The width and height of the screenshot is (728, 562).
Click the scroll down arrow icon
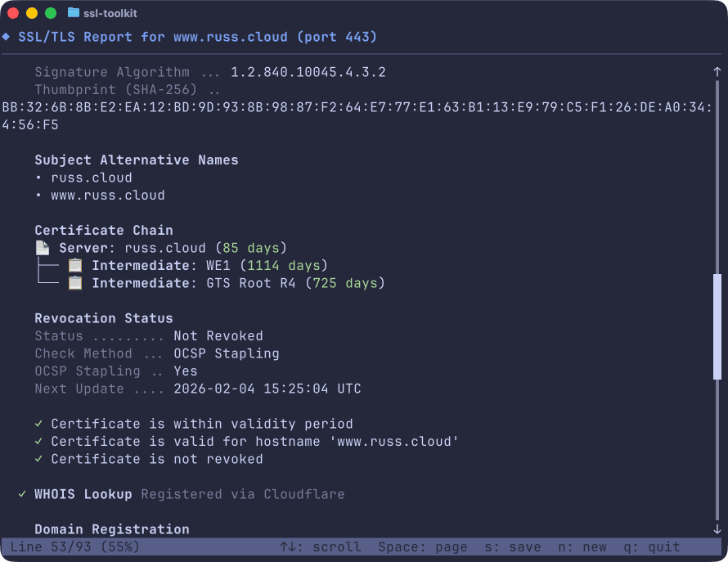[x=717, y=529]
